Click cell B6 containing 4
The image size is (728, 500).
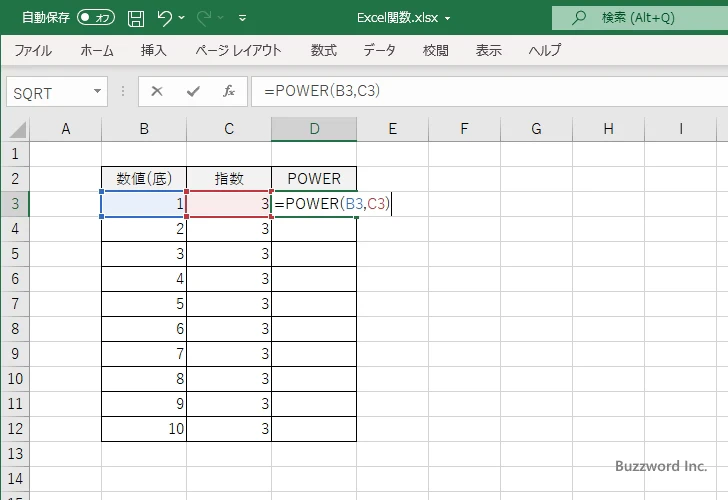(x=144, y=279)
